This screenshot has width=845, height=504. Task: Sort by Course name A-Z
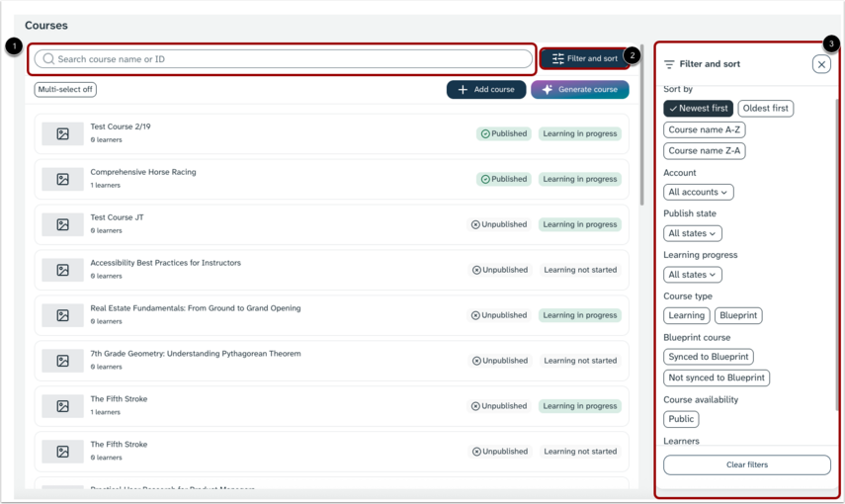click(705, 129)
